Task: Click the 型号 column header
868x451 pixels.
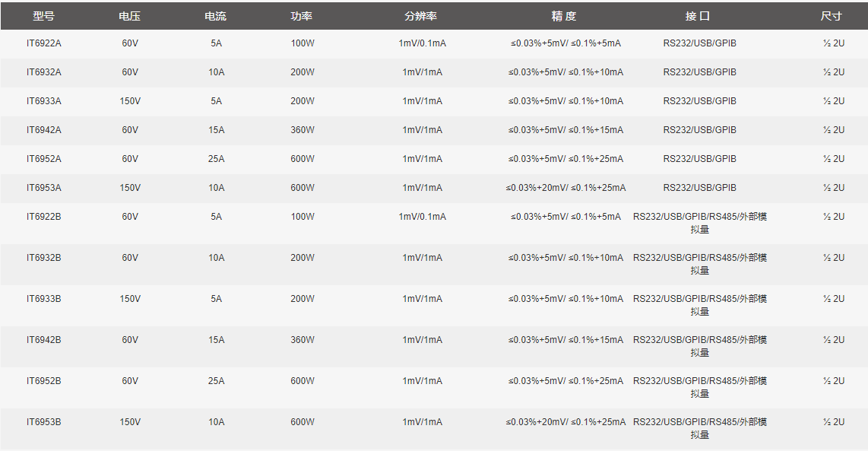Action: [44, 16]
